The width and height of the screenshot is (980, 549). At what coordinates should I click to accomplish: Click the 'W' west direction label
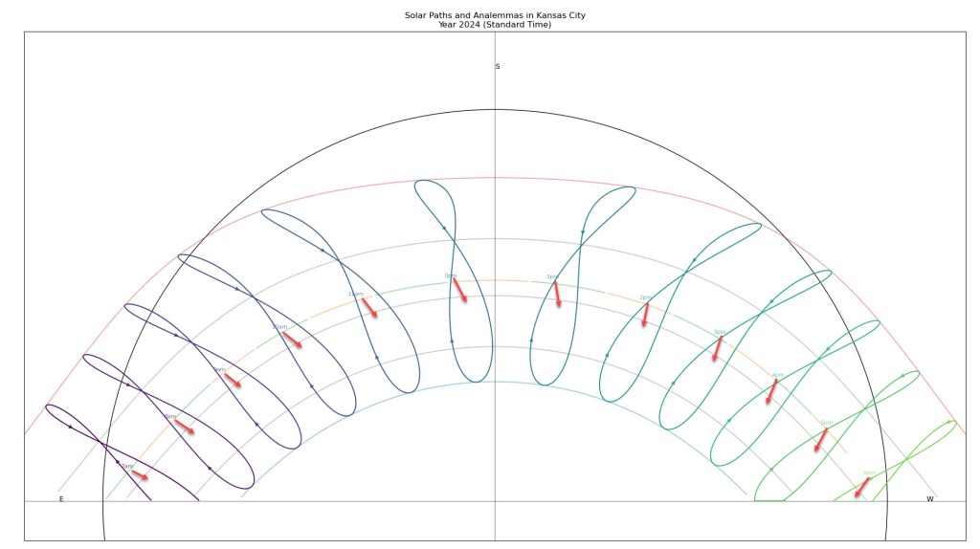click(929, 499)
